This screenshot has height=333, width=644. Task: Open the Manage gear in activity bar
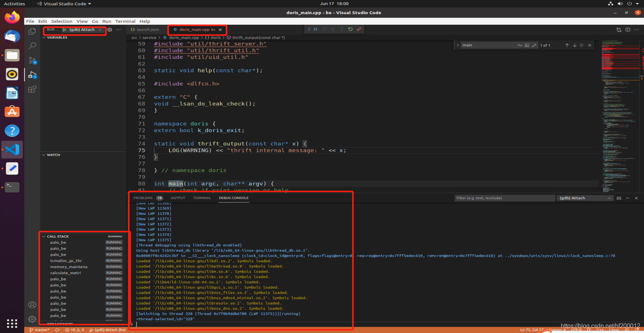32,319
